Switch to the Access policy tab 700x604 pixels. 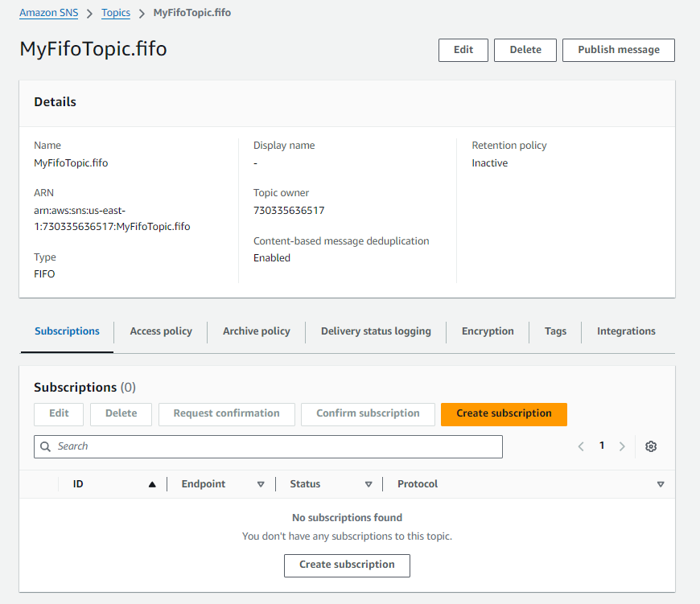[x=161, y=331]
